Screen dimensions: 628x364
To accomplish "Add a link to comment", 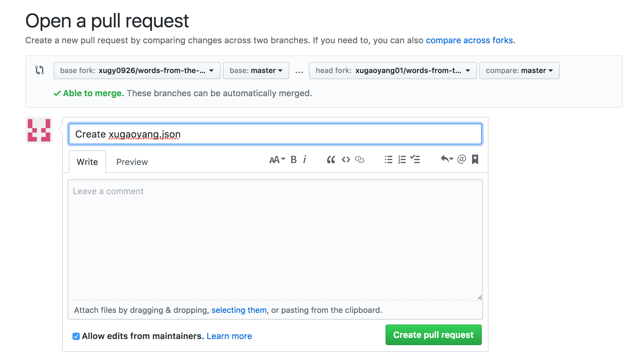I will (x=360, y=160).
